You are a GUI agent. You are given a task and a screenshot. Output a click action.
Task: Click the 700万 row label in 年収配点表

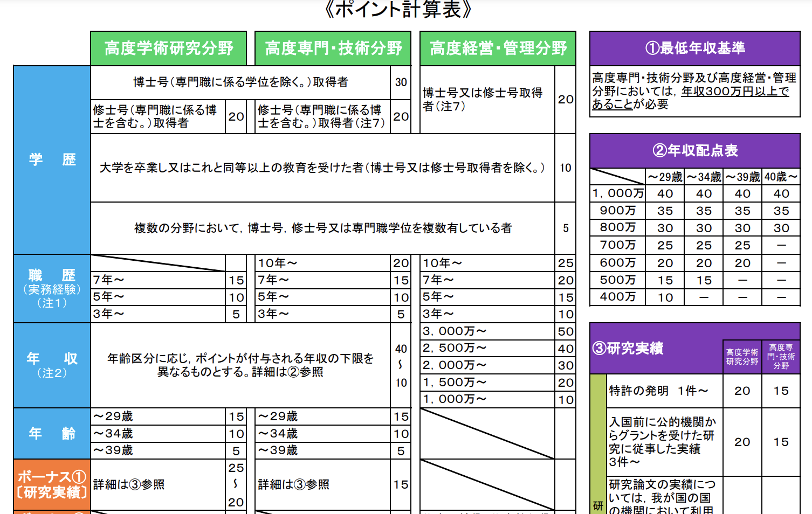point(618,245)
